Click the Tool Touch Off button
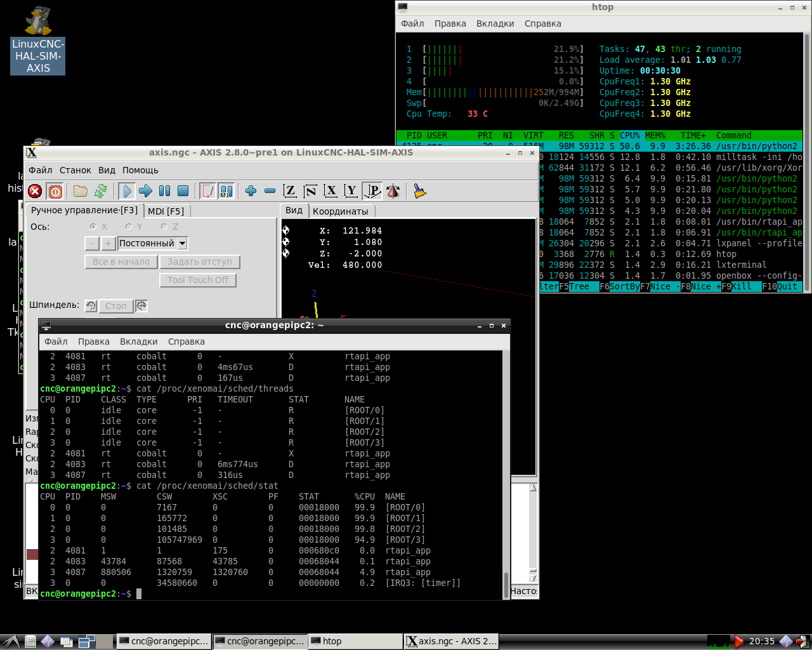Viewport: 812px width, 650px height. click(x=198, y=280)
